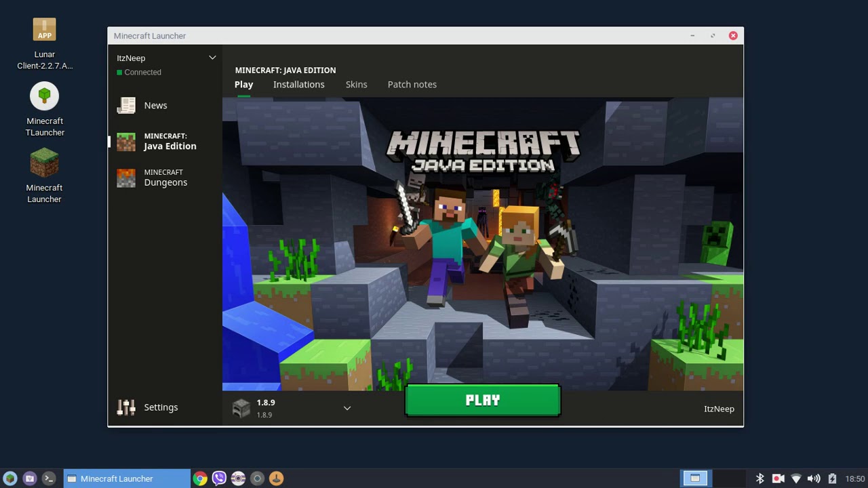868x488 pixels.
Task: Open Viber from the taskbar
Action: (x=219, y=479)
